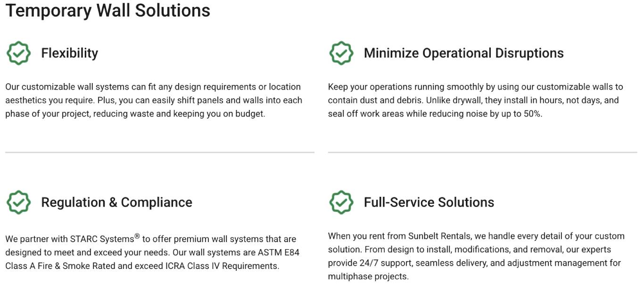This screenshot has height=285, width=644.
Task: Click the Temporary Wall Solutions page title
Action: [108, 10]
